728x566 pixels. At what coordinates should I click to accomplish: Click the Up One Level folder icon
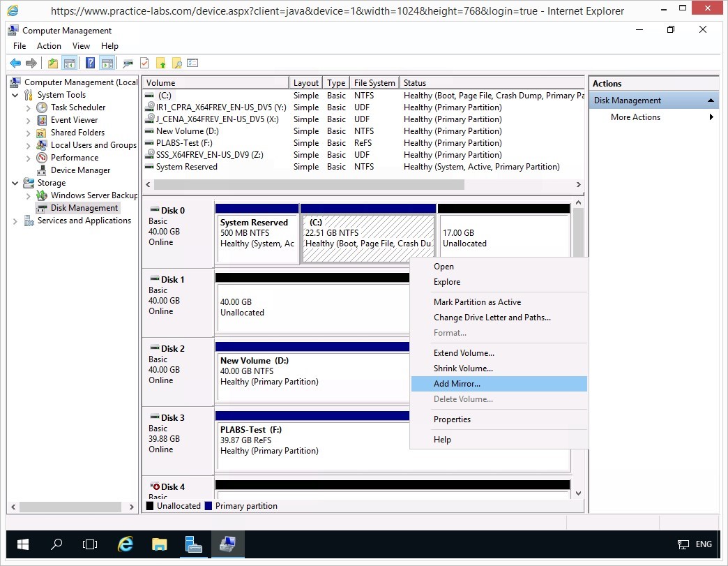pos(53,63)
